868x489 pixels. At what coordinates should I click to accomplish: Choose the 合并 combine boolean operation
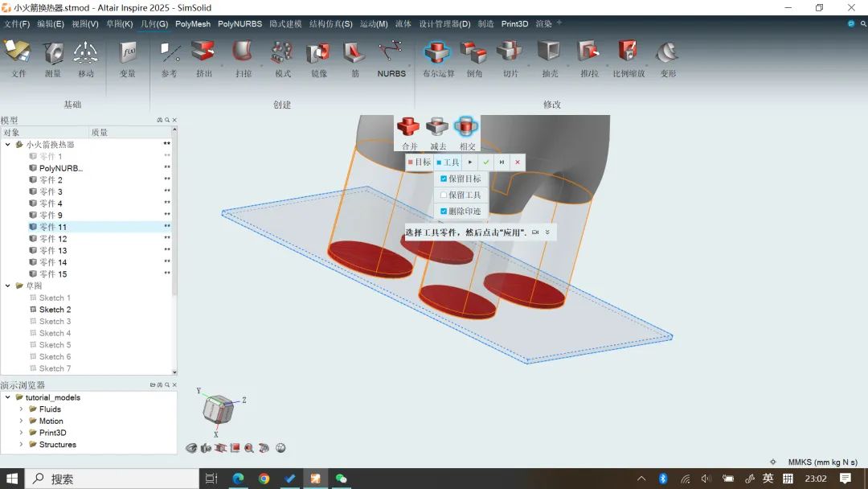coord(409,127)
